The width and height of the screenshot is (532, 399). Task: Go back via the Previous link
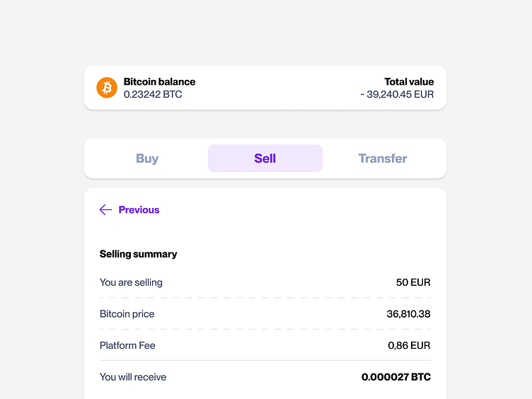coord(139,209)
